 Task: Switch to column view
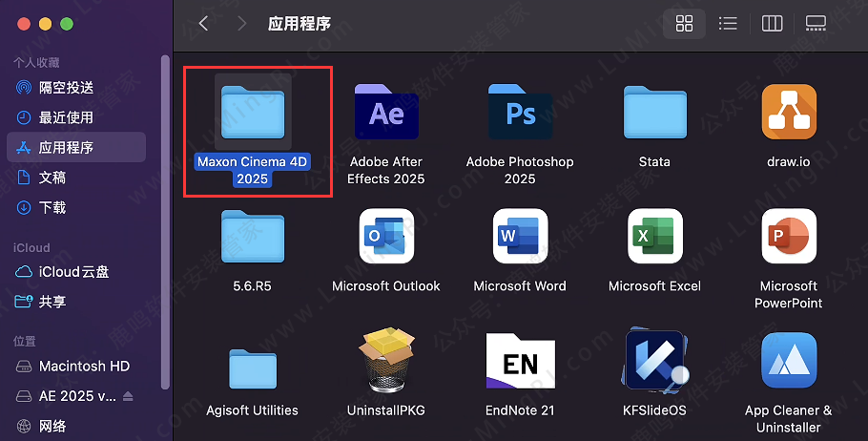[x=772, y=23]
